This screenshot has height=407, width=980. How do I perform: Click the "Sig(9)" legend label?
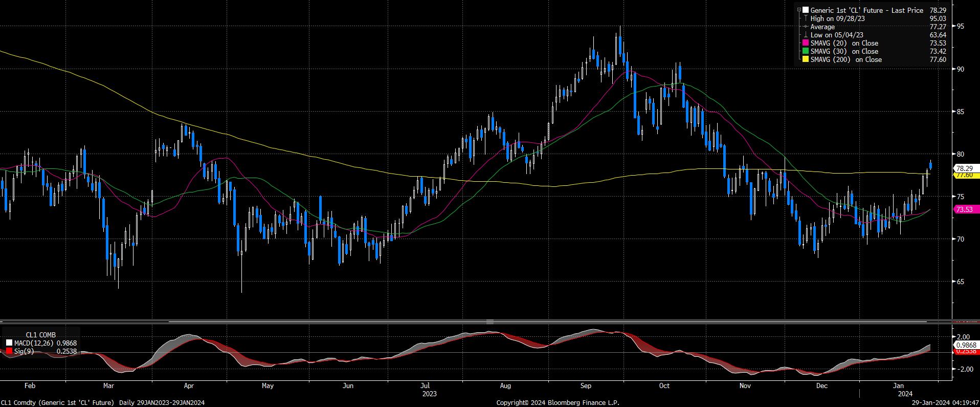coord(24,351)
